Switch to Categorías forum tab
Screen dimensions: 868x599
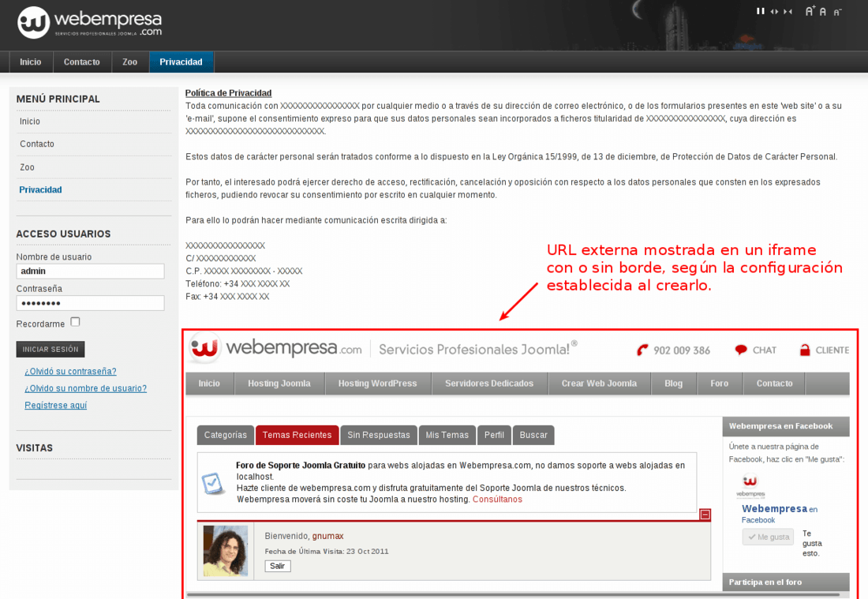226,435
